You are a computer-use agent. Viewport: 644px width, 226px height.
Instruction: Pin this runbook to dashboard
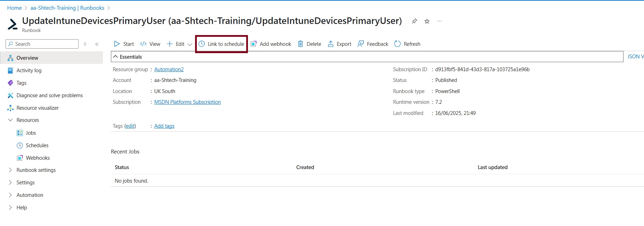[414, 21]
